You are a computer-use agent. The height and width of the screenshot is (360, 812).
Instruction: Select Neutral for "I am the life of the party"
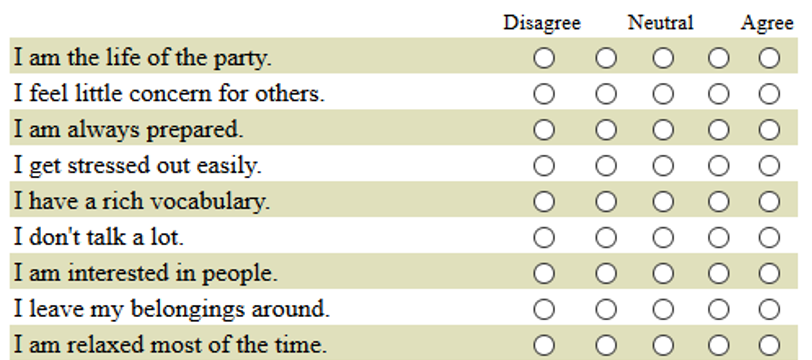click(x=663, y=58)
